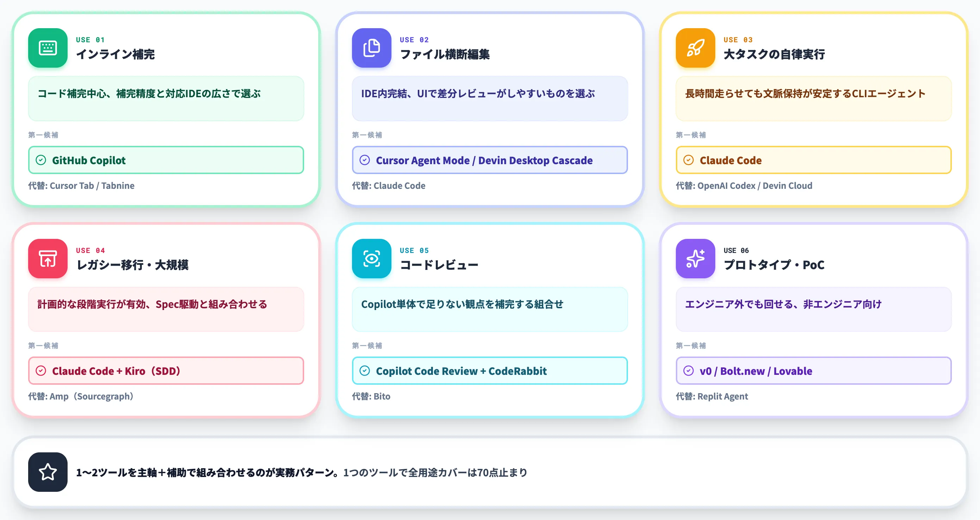Click description コード補完中心、補完精度と対応IDEの広さで選ぶ
The image size is (980, 520).
tap(149, 93)
